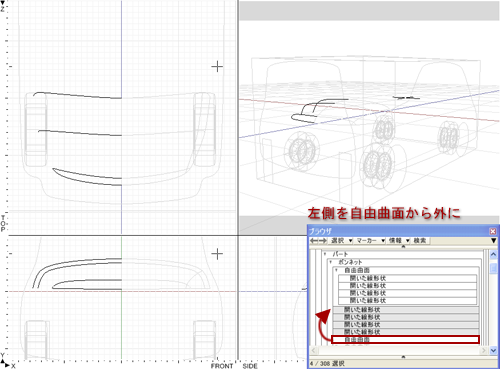This screenshot has height=369, width=500.
Task: Click the vertical scrollbar thumb in ブラウザ
Action: click(x=493, y=268)
